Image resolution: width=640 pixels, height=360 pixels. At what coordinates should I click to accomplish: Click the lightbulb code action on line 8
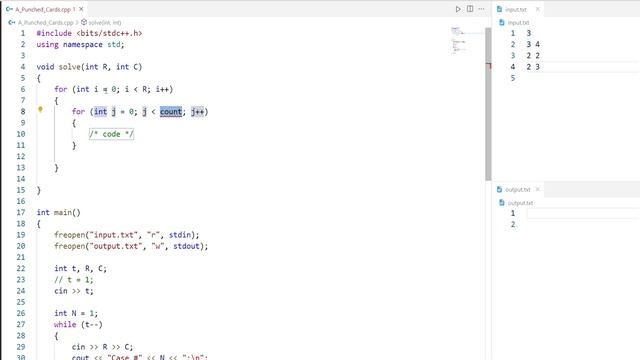[x=40, y=109]
